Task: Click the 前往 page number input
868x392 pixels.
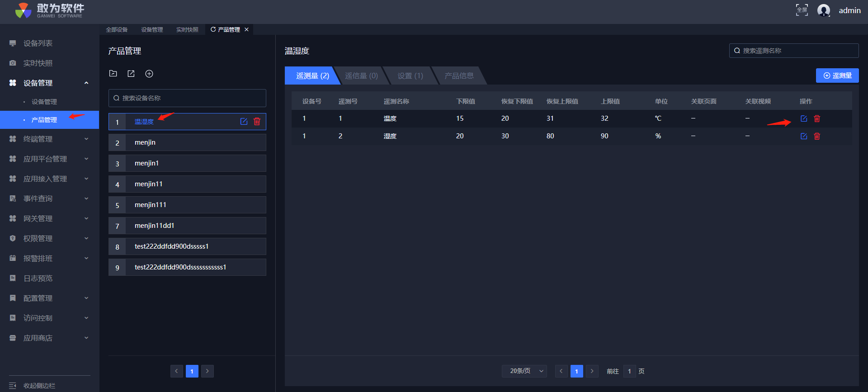Action: [629, 371]
